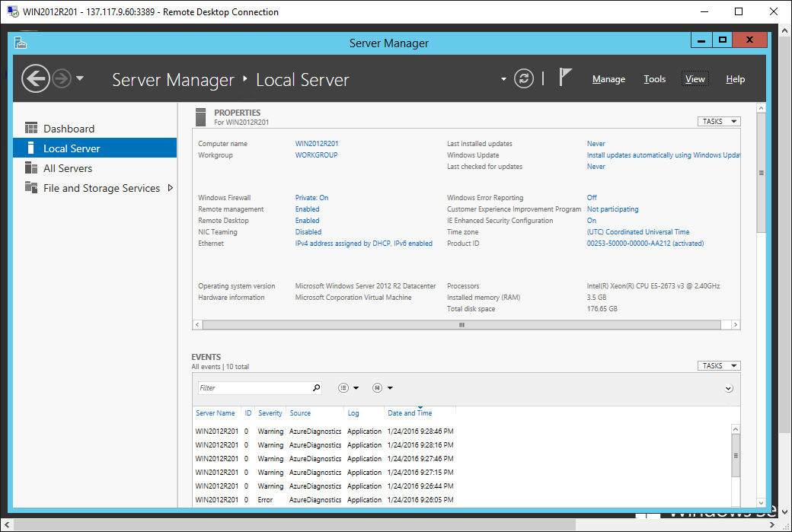Open the Tools menu
792x532 pixels.
pyautogui.click(x=655, y=79)
